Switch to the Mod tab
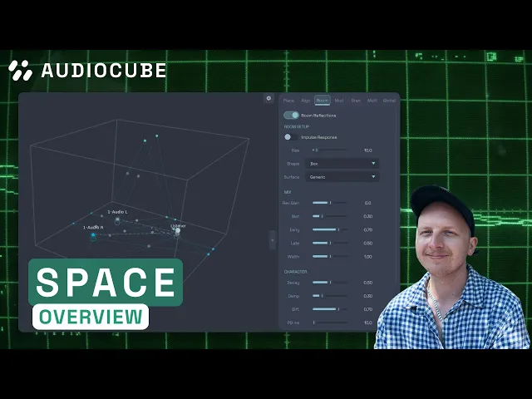The image size is (532, 399). (x=339, y=101)
